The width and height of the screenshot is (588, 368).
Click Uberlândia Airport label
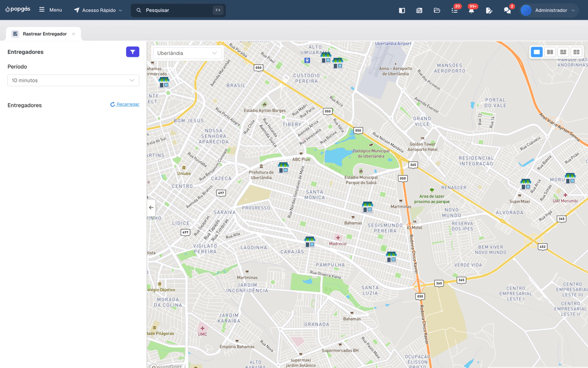click(x=393, y=44)
